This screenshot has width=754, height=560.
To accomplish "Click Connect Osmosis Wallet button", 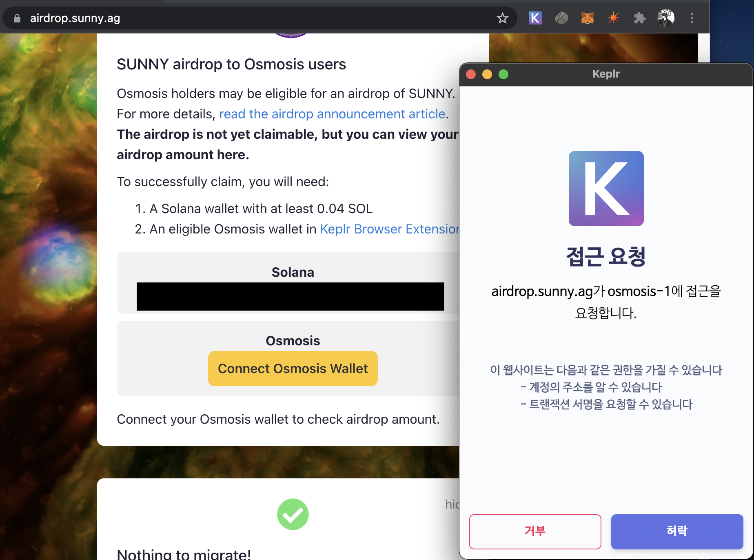I will tap(293, 369).
